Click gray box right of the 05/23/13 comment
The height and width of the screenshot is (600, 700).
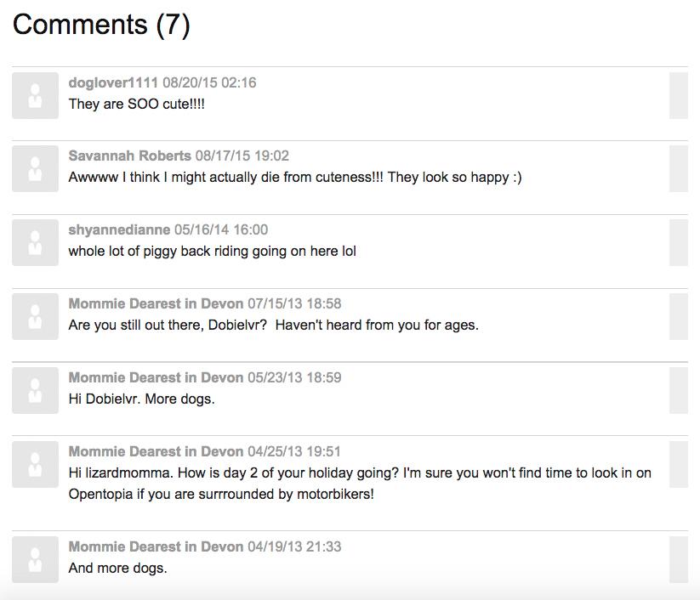(678, 390)
